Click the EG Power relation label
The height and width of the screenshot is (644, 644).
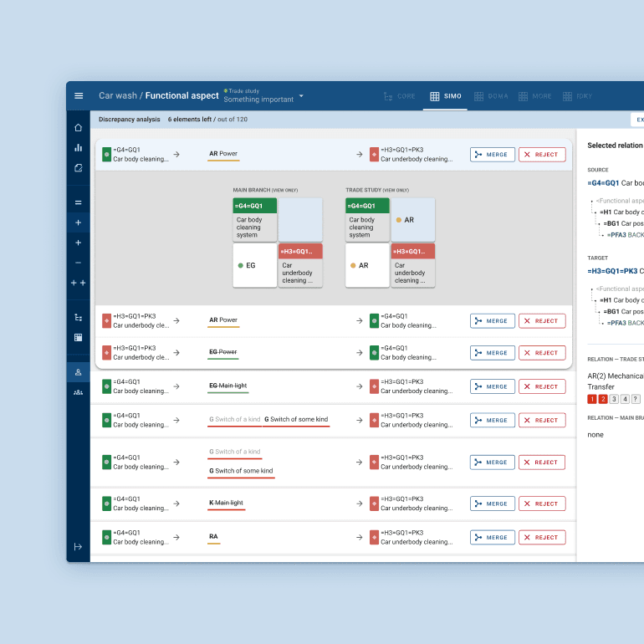point(223,352)
